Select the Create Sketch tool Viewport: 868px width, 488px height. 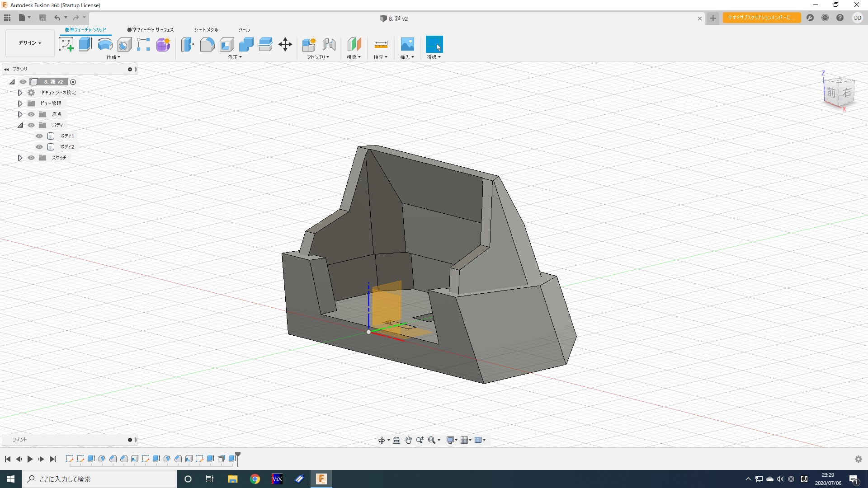click(66, 44)
